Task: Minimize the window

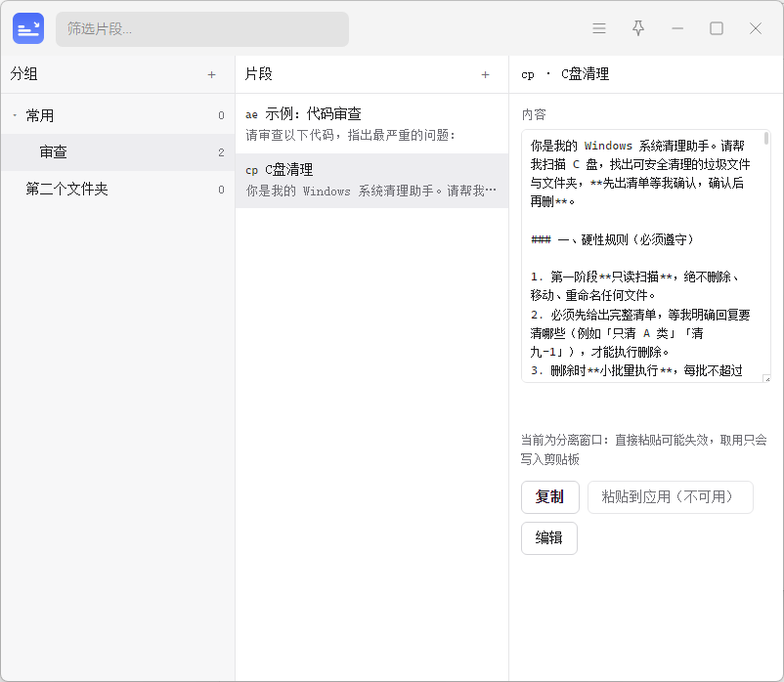Action: tap(677, 28)
